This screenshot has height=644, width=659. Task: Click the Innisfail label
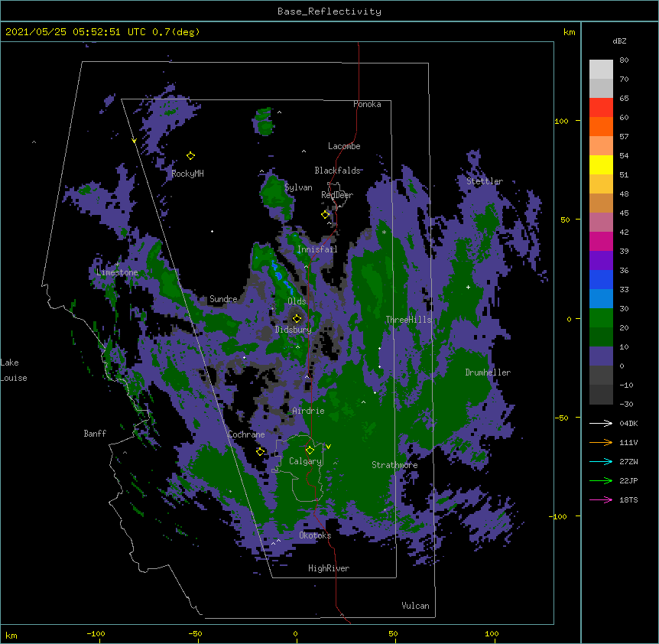[x=317, y=249]
